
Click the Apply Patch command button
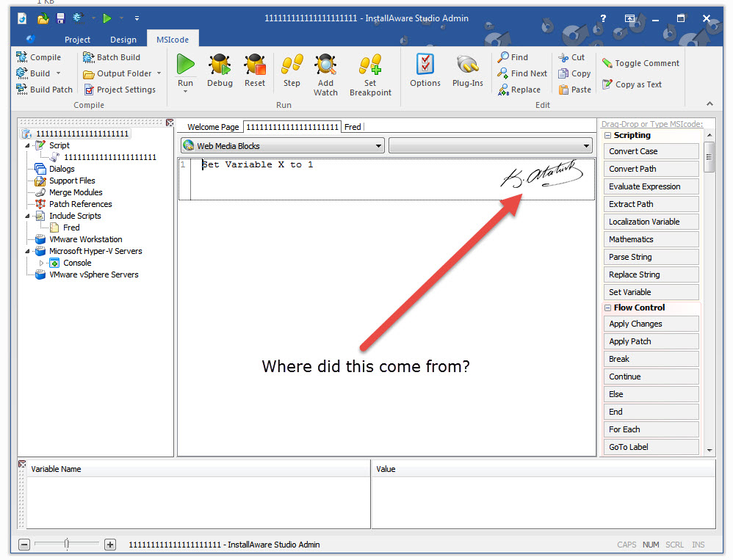[651, 341]
